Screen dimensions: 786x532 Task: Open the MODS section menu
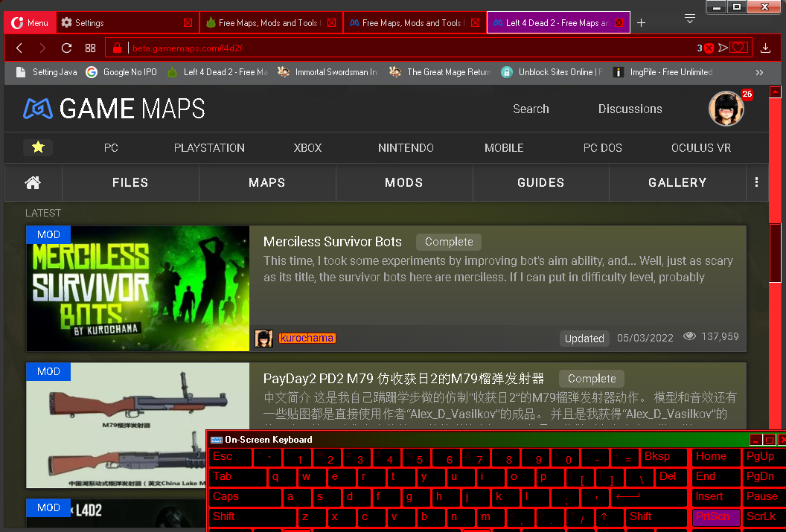point(403,182)
